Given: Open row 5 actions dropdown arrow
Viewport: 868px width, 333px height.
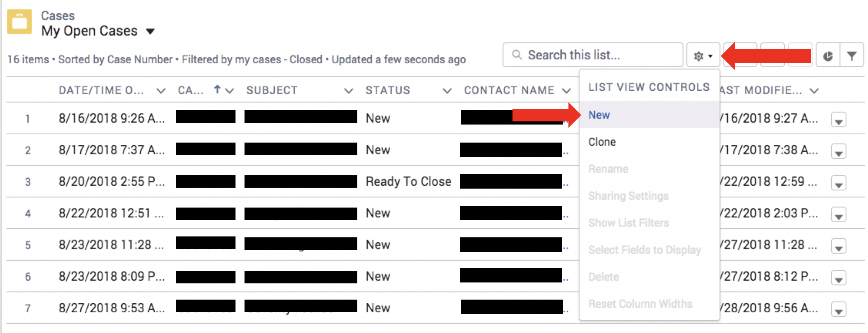Looking at the screenshot, I should [x=838, y=247].
